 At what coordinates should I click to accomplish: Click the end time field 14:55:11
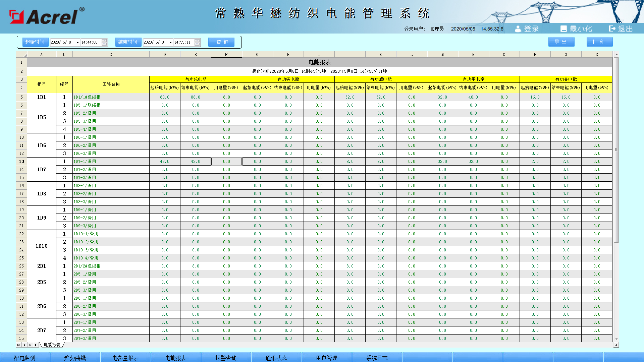pos(184,42)
